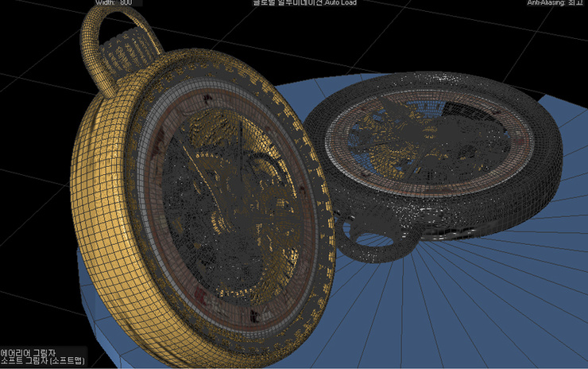Click the "에어리어 그림자" label
Viewport: 588px width, 369px height.
(28, 352)
